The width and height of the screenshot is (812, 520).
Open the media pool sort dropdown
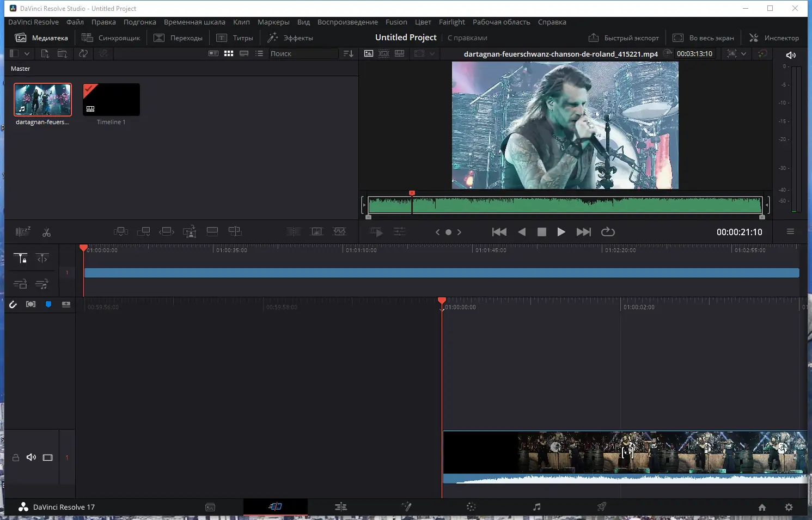point(349,53)
